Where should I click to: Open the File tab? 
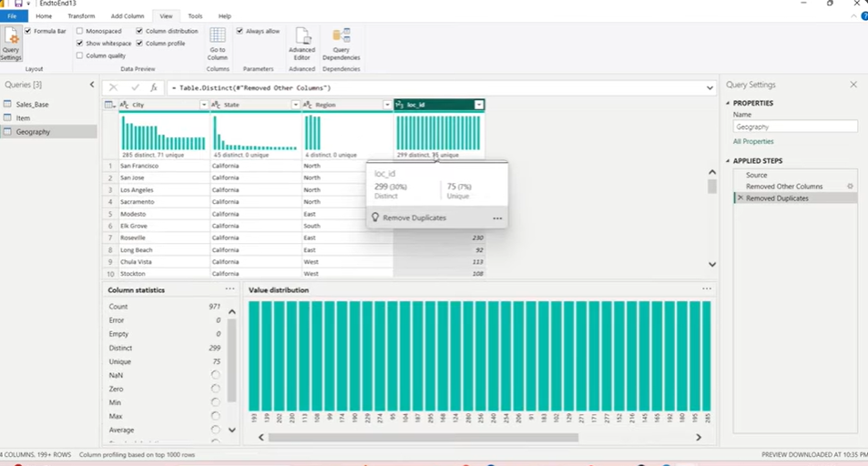(x=12, y=16)
